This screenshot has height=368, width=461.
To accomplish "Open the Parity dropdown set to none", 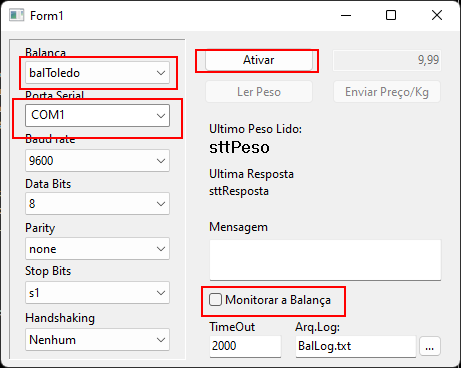I will tap(97, 249).
